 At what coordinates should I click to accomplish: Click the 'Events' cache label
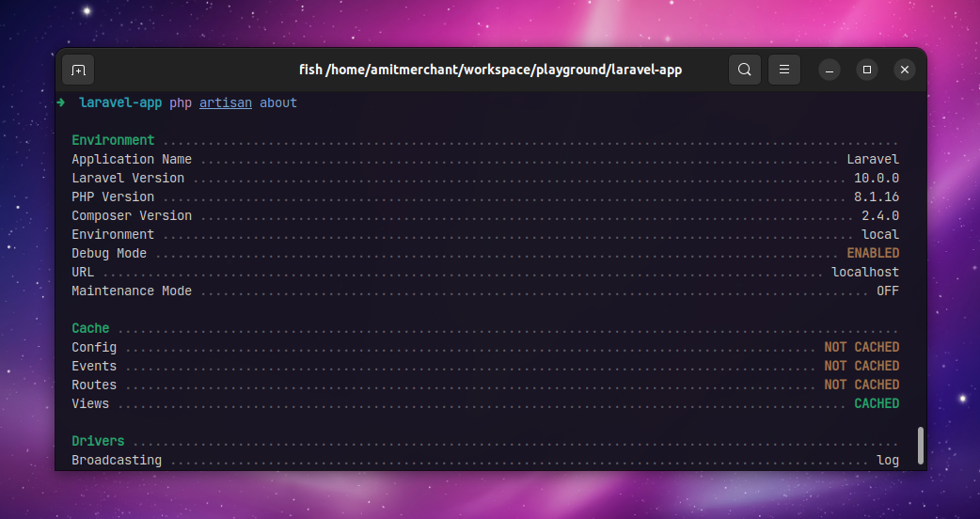click(x=94, y=366)
